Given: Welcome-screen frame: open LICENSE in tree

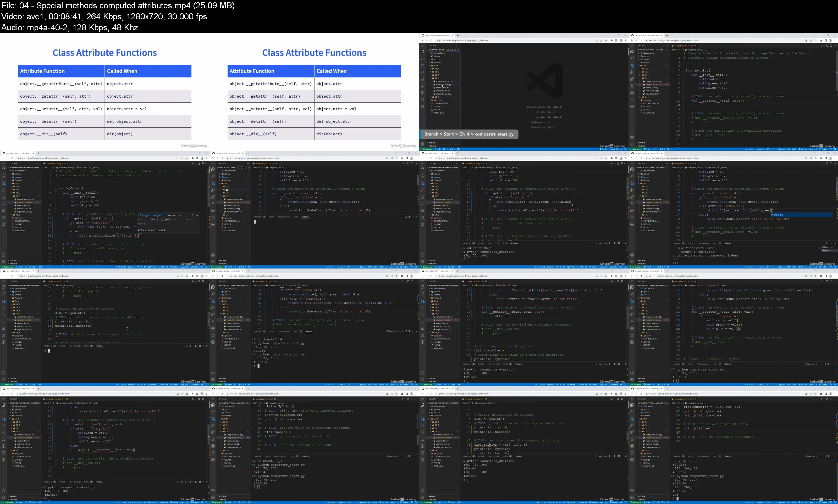Looking at the screenshot, I should (443, 107).
